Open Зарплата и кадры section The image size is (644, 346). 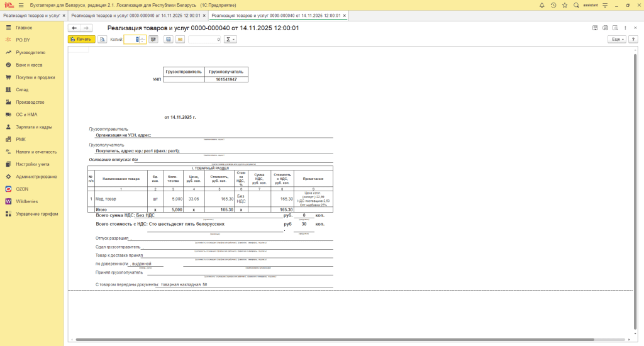pyautogui.click(x=34, y=126)
